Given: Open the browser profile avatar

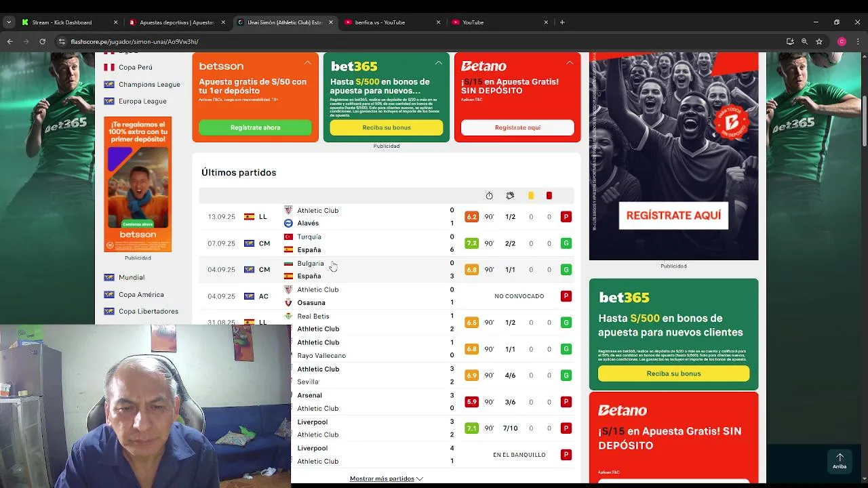Looking at the screenshot, I should (x=842, y=41).
